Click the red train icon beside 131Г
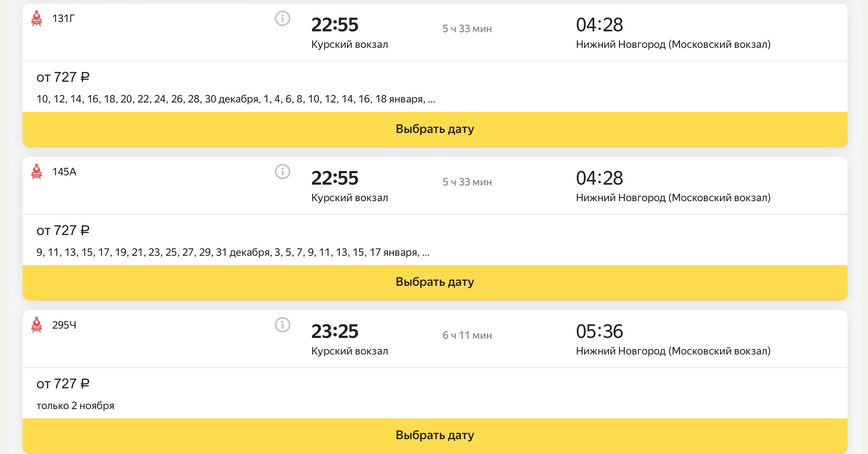The width and height of the screenshot is (868, 454). click(x=37, y=19)
